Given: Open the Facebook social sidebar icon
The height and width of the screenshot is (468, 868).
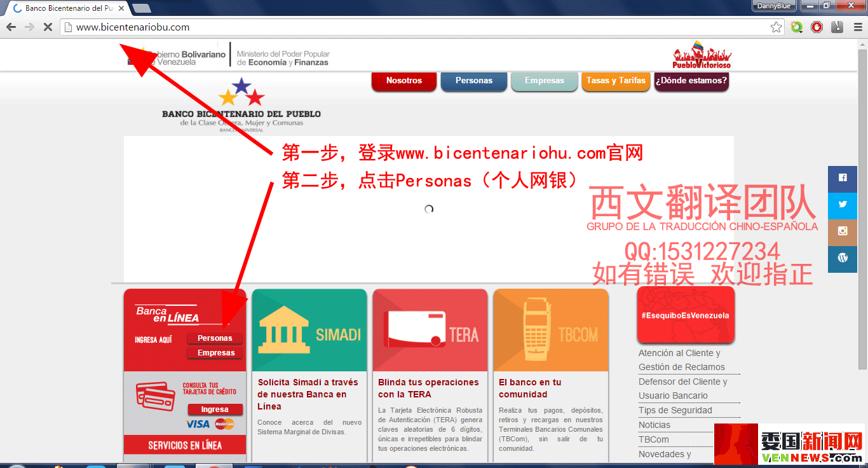Looking at the screenshot, I should pyautogui.click(x=843, y=178).
